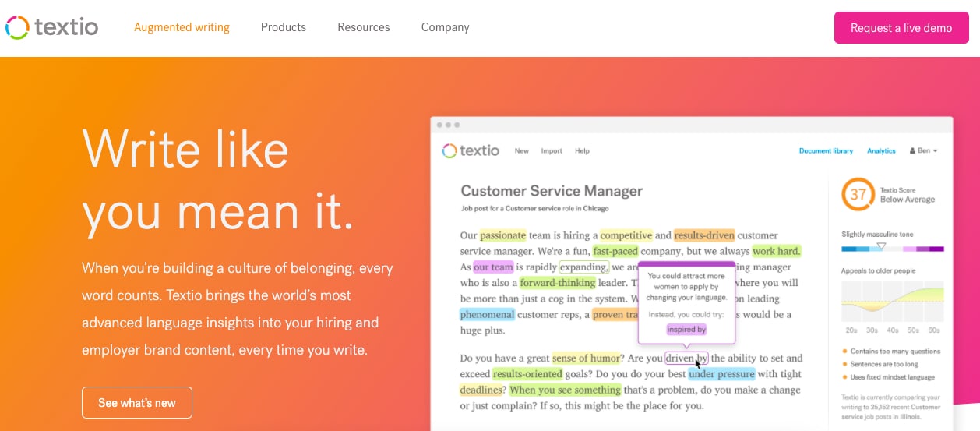The image size is (980, 431).
Task: Click the Appeals to older people age chart
Action: click(893, 301)
